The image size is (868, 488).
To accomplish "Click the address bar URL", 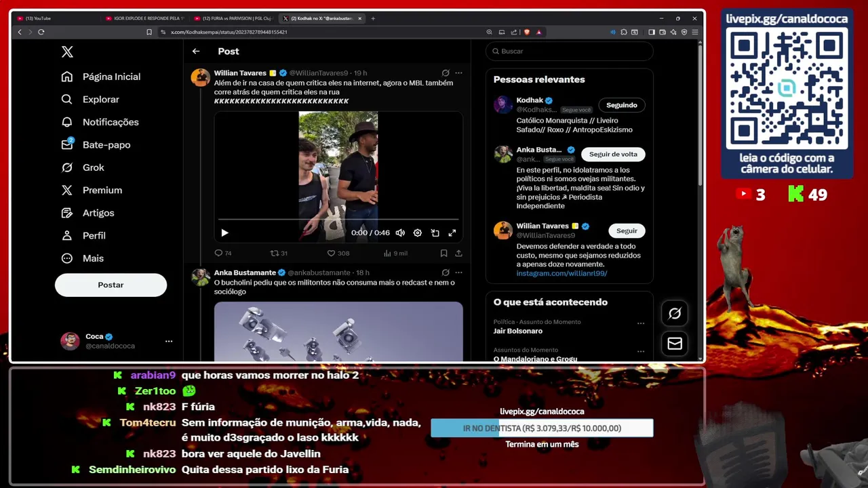I will click(229, 32).
